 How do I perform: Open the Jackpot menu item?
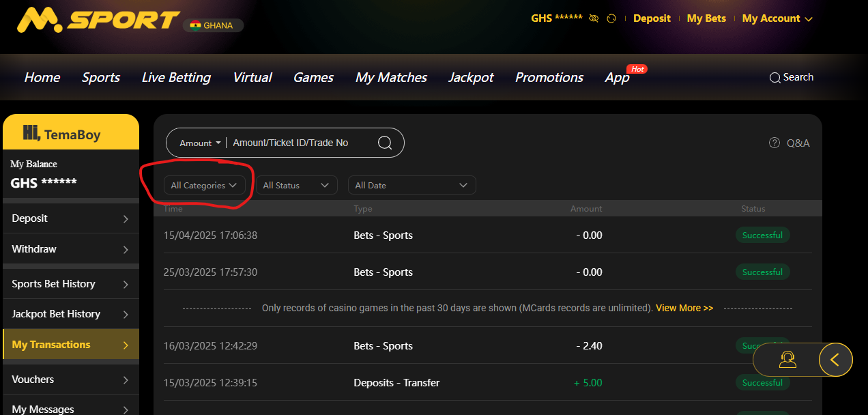tap(471, 77)
